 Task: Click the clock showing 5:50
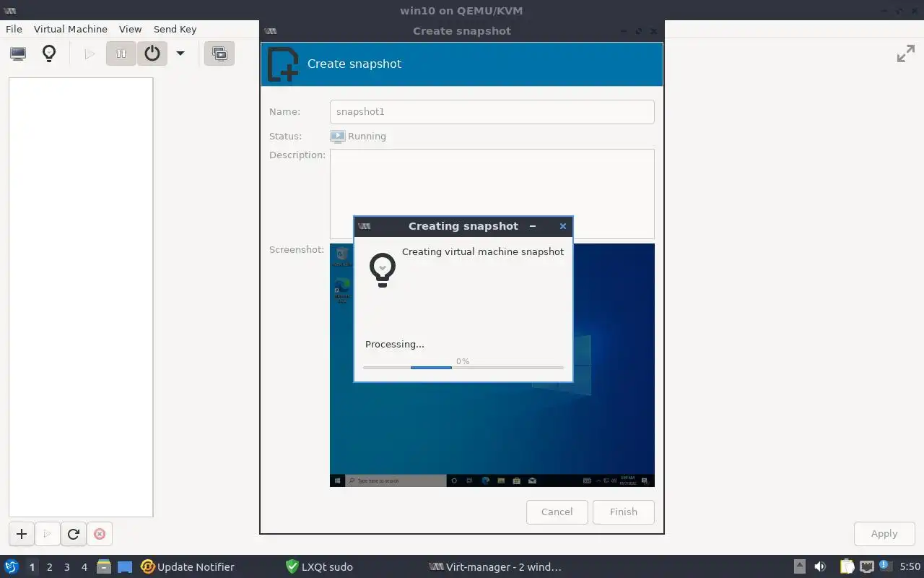click(910, 567)
